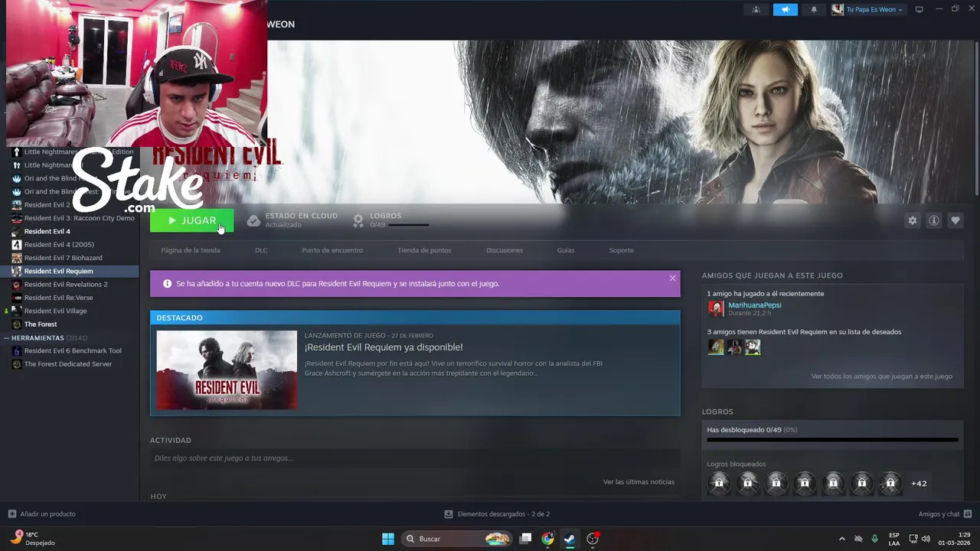Viewport: 980px width, 551px height.
Task: Open the Logros trophy icon
Action: (x=358, y=220)
